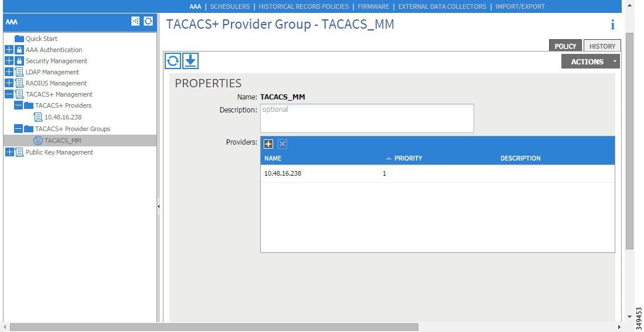Sort providers by DESCRIPTION column
This screenshot has height=332, width=644.
point(520,158)
